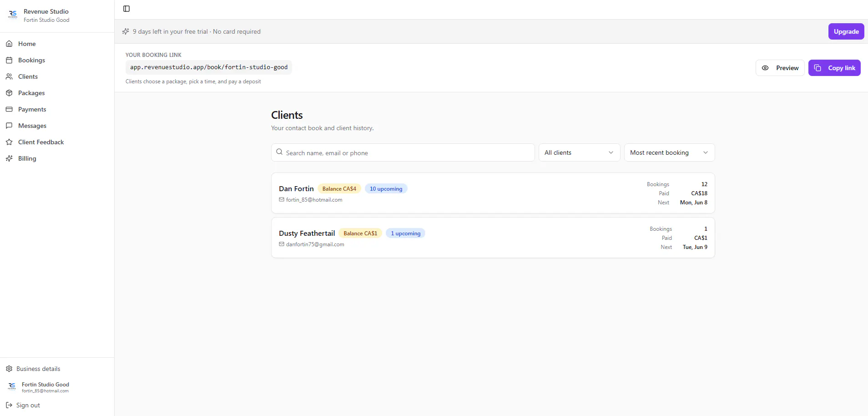The height and width of the screenshot is (416, 868).
Task: Click the sparkle icon in trial banner
Action: click(x=126, y=31)
